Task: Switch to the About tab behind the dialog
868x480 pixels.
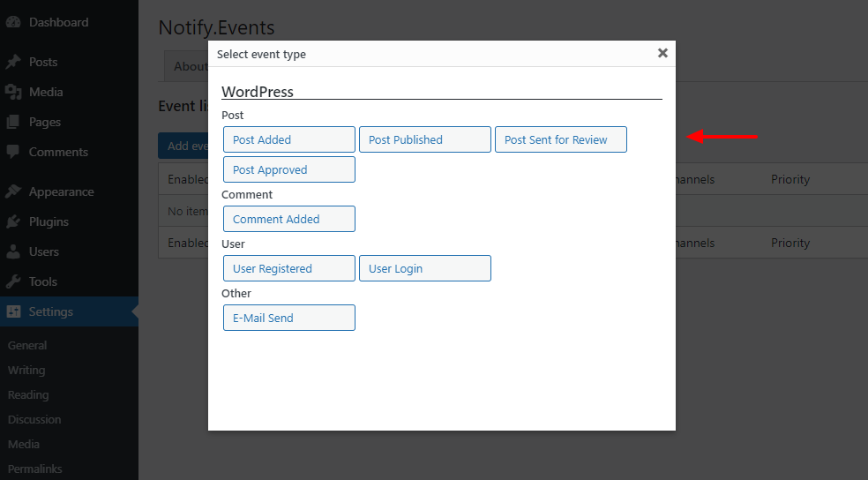Action: pyautogui.click(x=186, y=66)
